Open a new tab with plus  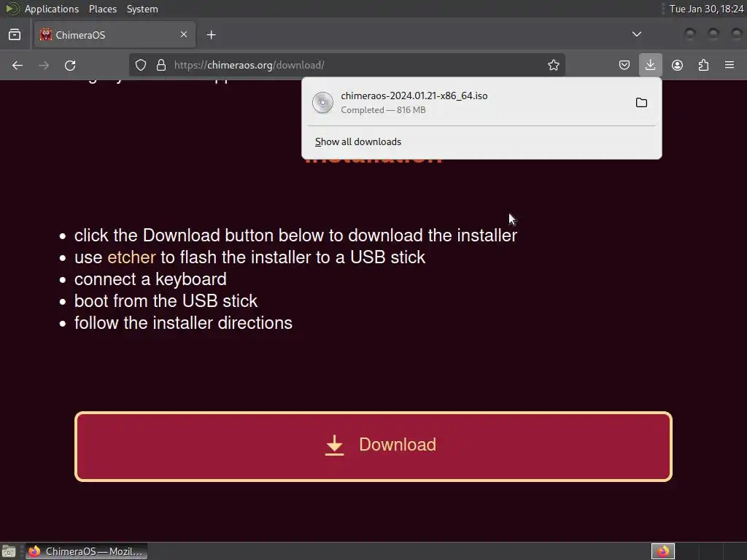(x=211, y=35)
